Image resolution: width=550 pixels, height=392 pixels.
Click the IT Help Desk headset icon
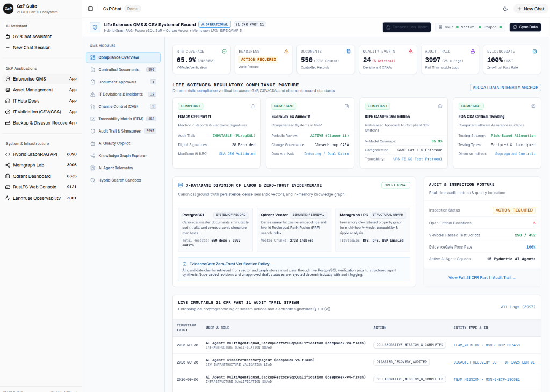pos(8,100)
